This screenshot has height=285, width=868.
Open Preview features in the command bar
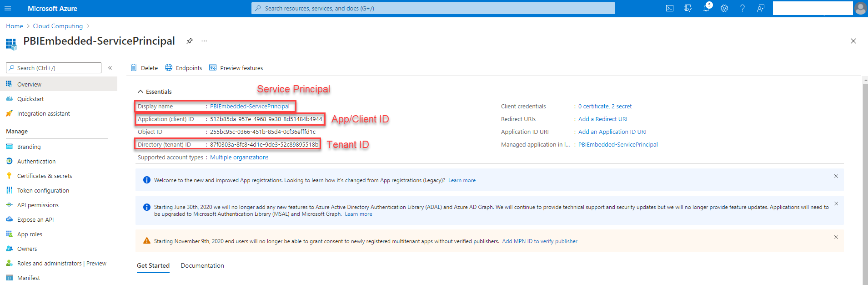pyautogui.click(x=236, y=68)
